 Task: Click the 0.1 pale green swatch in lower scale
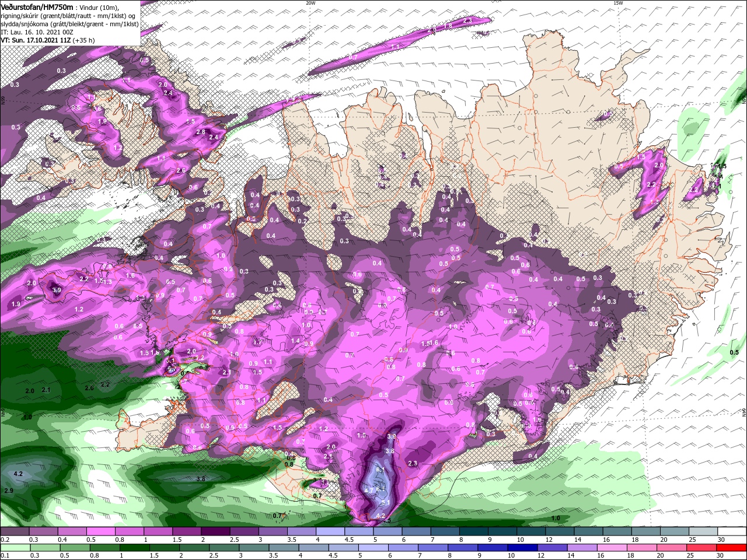click(x=15, y=548)
